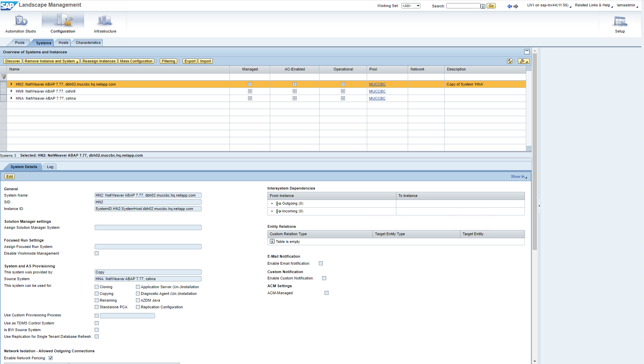Image resolution: width=644 pixels, height=364 pixels.
Task: Expand the HN2 system row
Action: coord(11,84)
